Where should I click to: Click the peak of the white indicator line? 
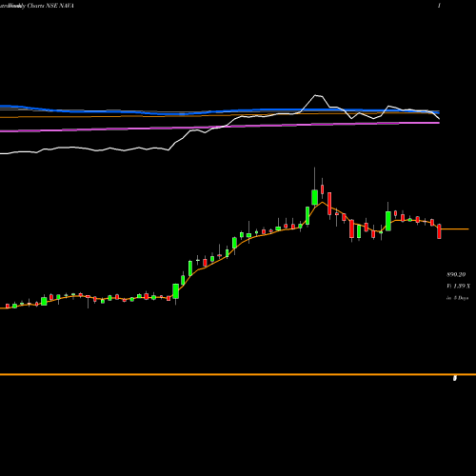point(316,95)
